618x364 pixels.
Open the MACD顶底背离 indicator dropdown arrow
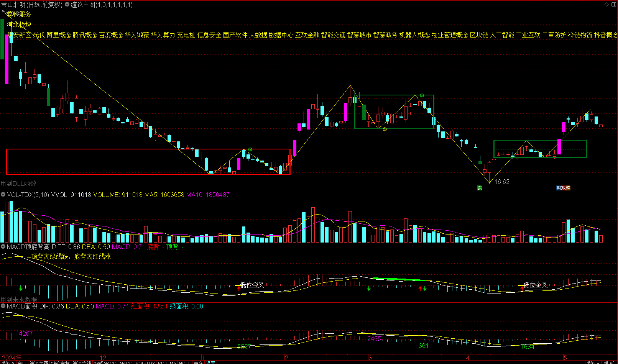3,247
